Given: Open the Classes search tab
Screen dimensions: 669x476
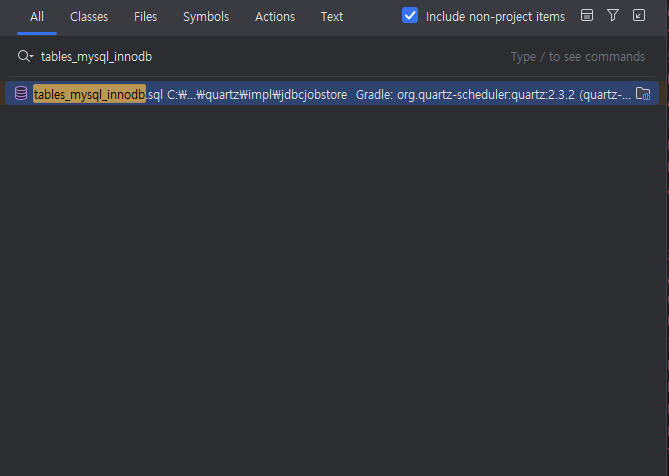Looking at the screenshot, I should click(x=89, y=17).
